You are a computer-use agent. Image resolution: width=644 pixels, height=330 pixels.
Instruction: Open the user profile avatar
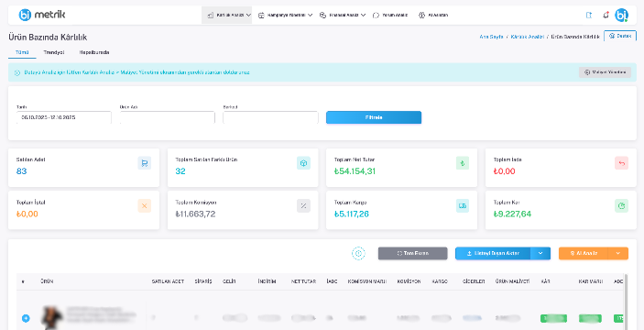pos(621,16)
